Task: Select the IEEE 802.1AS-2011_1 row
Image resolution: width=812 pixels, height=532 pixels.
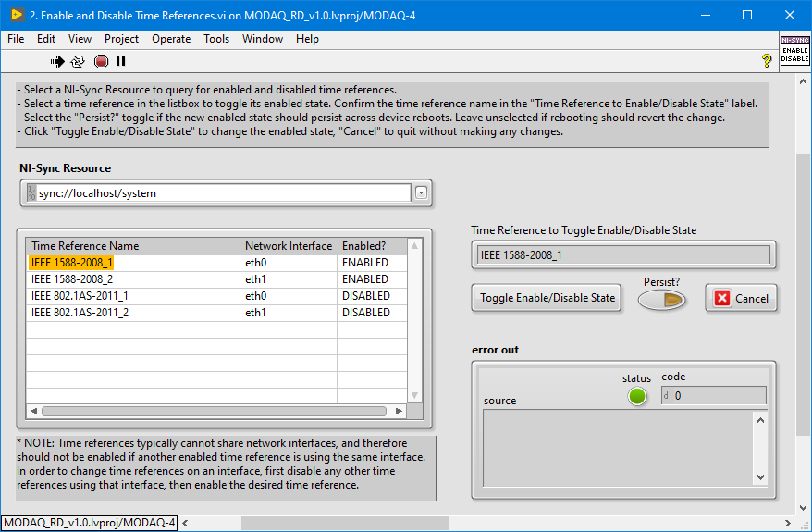Action: pos(216,296)
